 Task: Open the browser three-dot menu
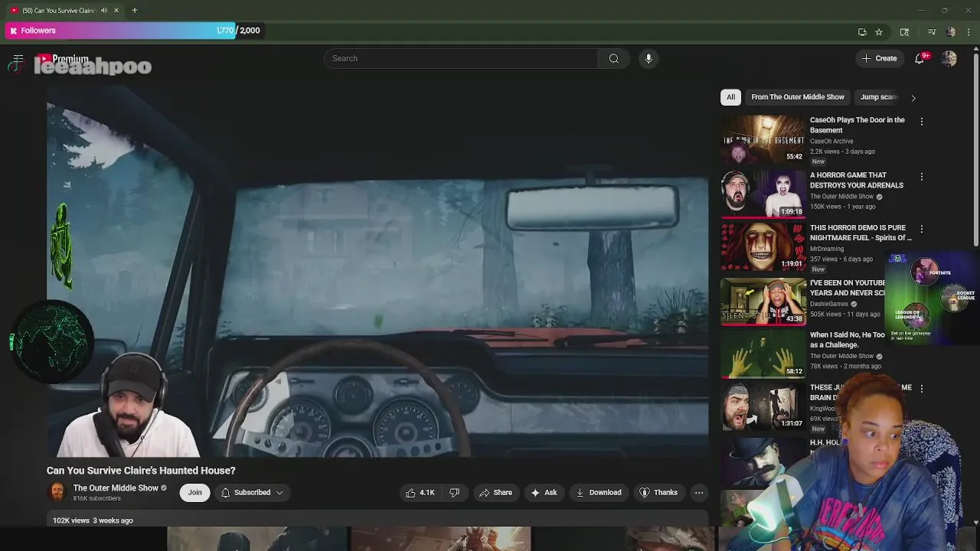(x=969, y=31)
